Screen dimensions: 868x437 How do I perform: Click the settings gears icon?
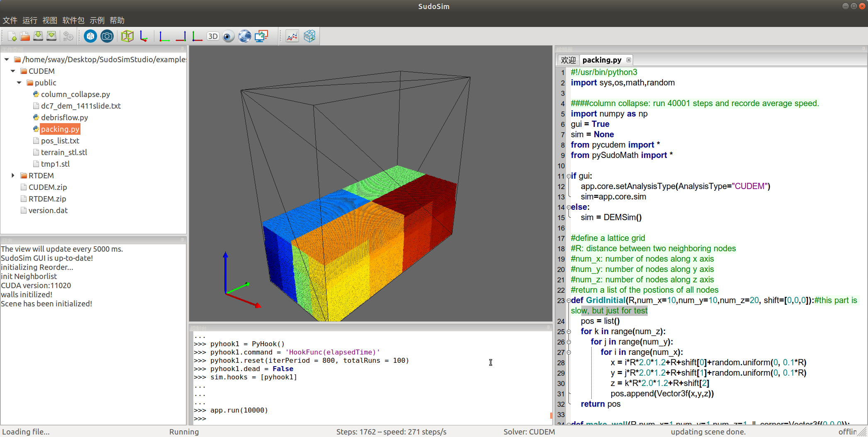click(x=68, y=36)
